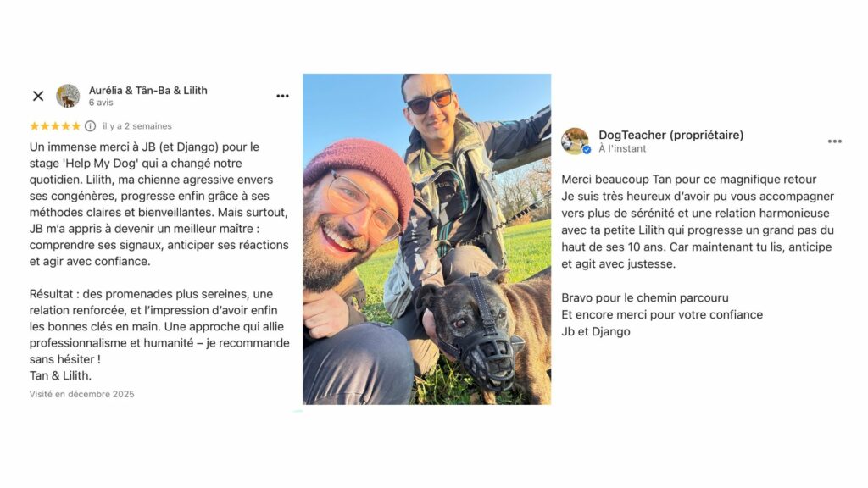Click the review paragraph starting 'Un immense merci'

(x=159, y=203)
